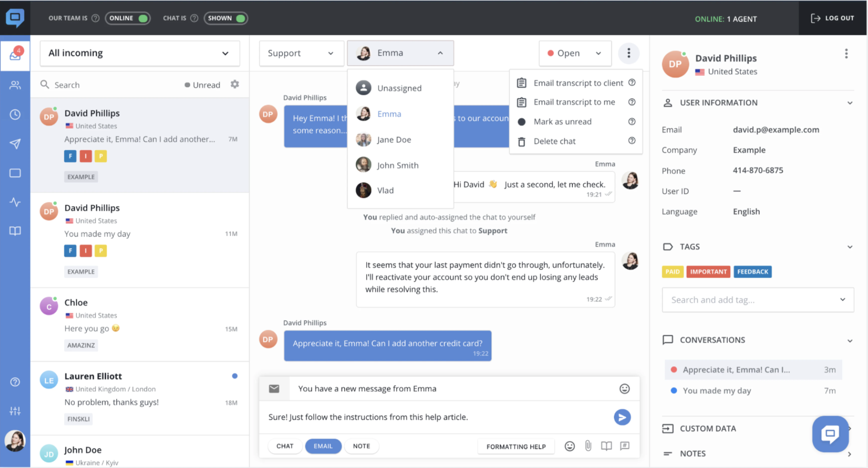Click the FORMATTING HELP link

(516, 446)
